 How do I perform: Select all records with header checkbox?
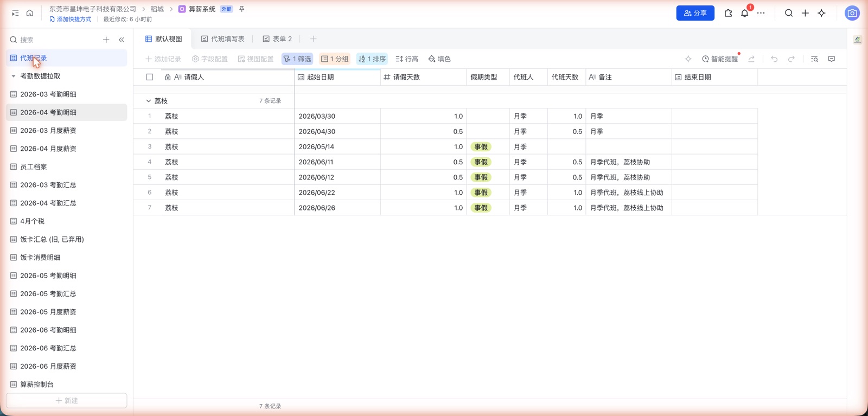tap(150, 77)
